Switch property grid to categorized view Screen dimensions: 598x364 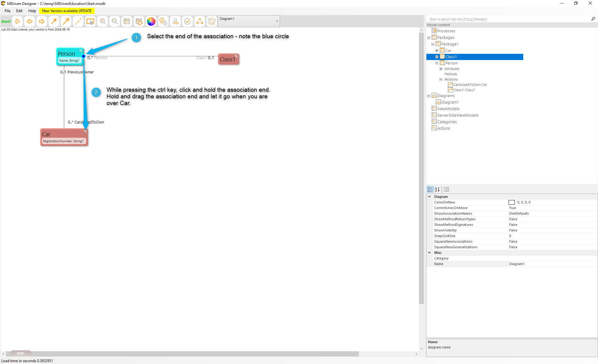430,189
